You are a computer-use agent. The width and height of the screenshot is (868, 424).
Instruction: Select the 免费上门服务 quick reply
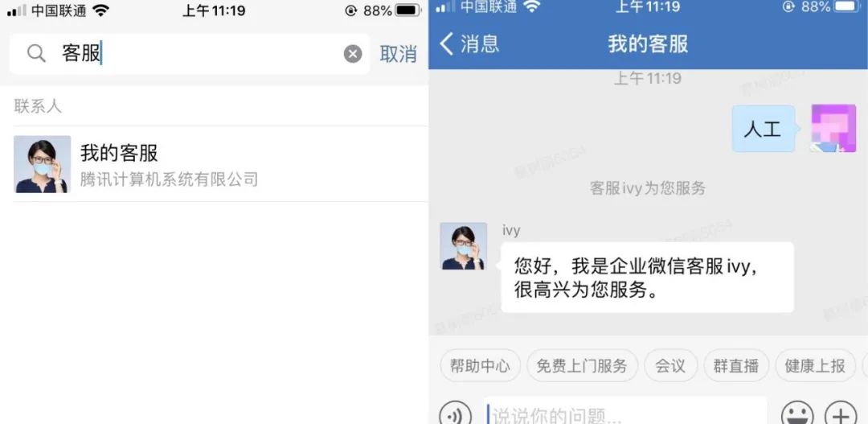click(582, 366)
